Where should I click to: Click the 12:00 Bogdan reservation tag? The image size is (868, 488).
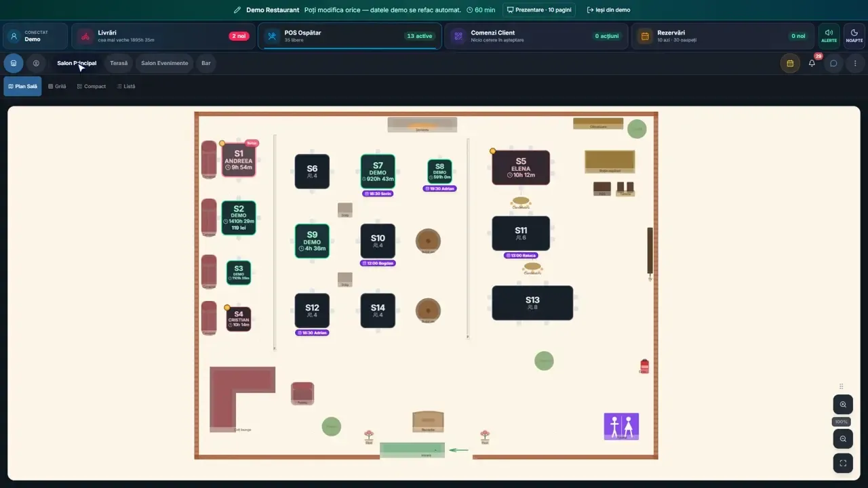point(378,263)
